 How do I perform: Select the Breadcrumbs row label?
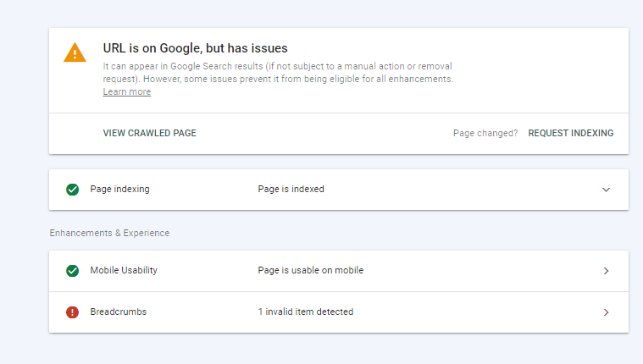click(x=118, y=312)
